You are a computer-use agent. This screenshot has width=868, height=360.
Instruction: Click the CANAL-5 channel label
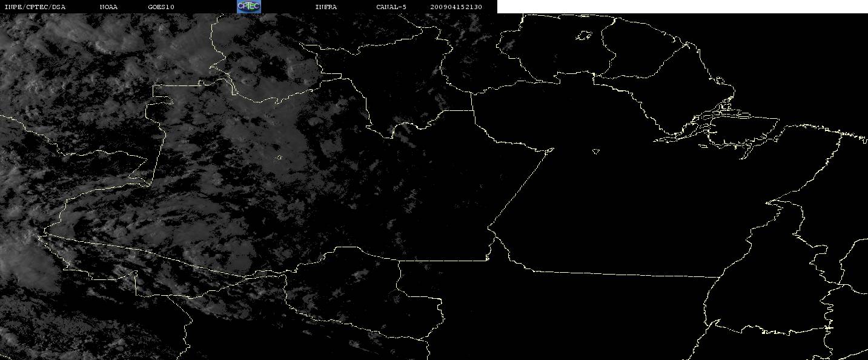[391, 7]
